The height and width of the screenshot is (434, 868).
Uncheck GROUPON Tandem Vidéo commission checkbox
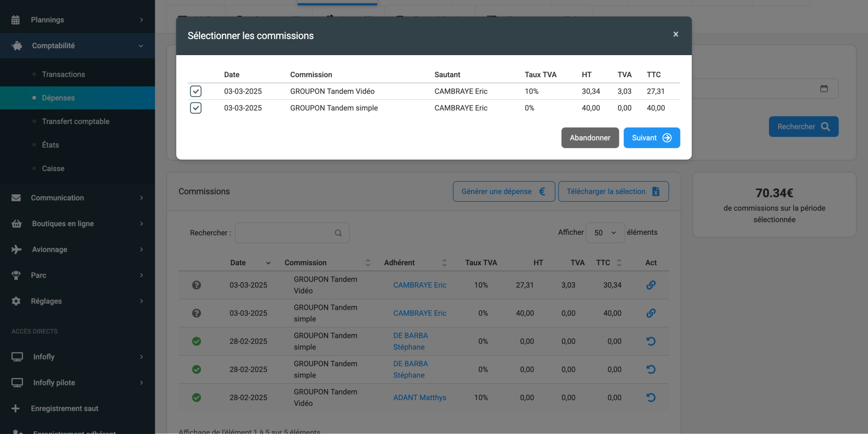196,91
